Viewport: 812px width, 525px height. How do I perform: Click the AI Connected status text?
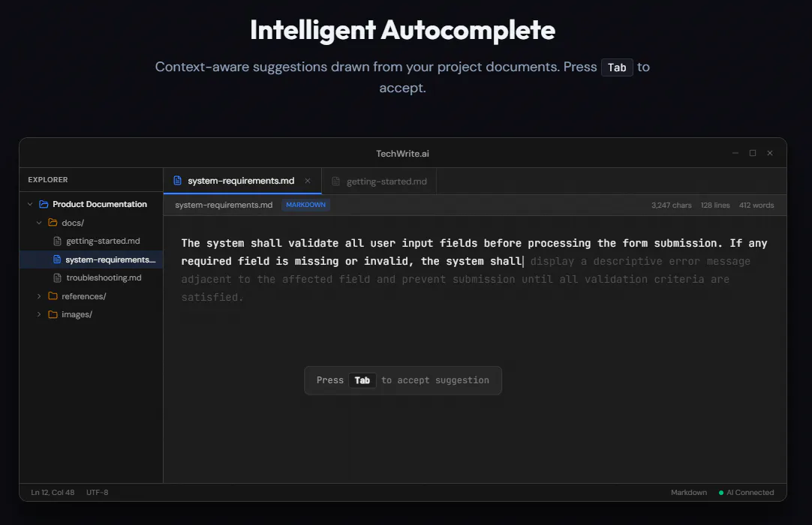point(750,493)
